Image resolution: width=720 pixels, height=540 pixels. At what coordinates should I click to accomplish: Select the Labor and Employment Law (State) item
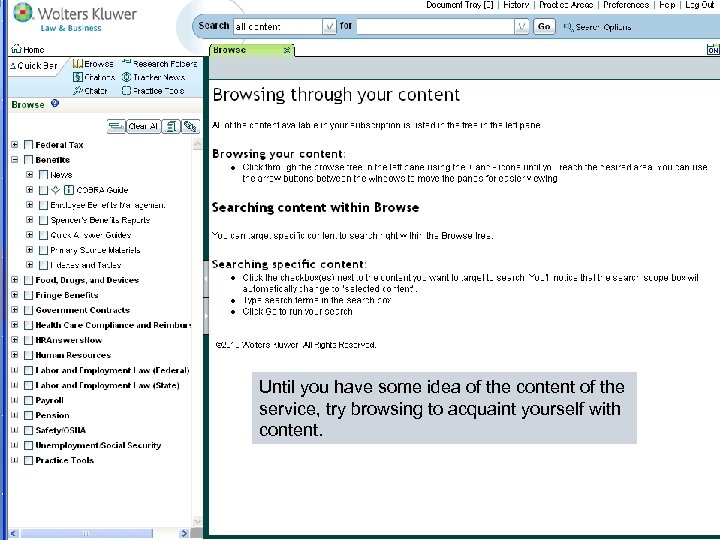point(107,385)
